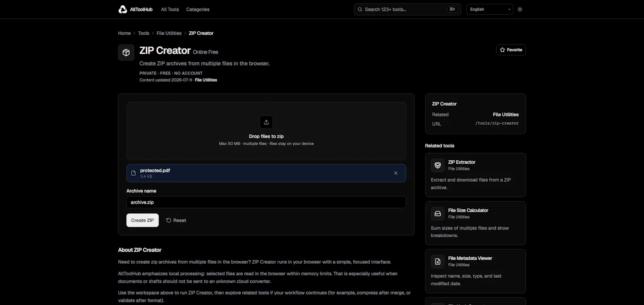Screen dimensions: 644x305
Task: Click the /tools/zip-creator URL text
Action: (497, 123)
